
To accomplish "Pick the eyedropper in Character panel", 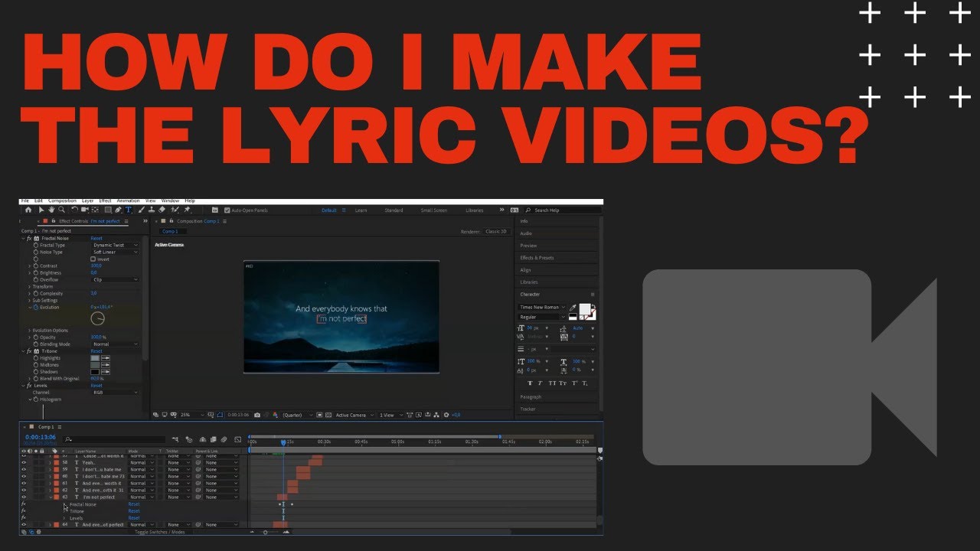I will [x=572, y=308].
